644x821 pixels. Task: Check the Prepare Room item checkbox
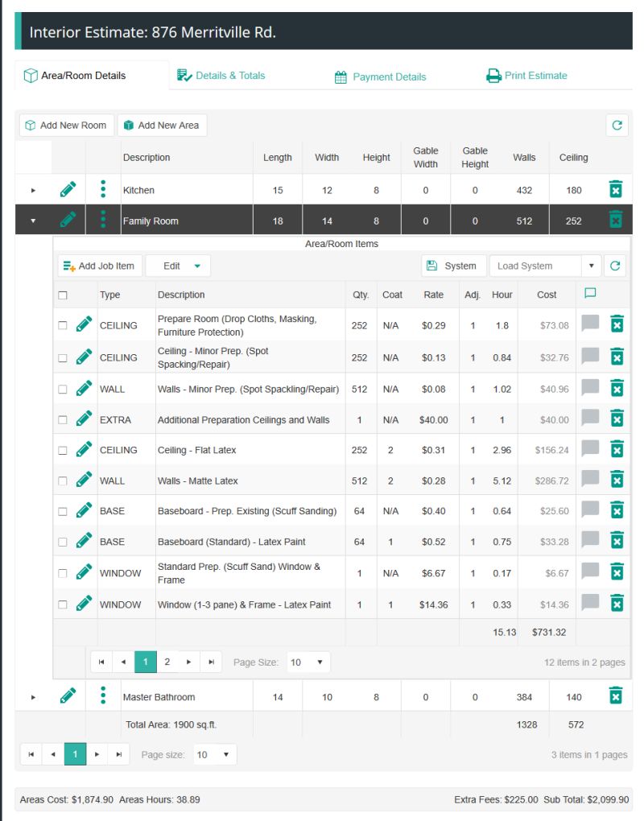[x=63, y=326]
